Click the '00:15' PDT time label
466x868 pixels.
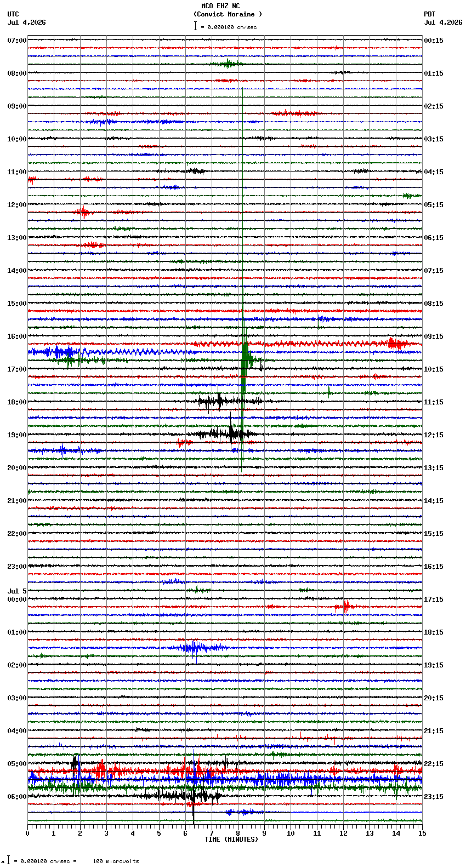click(x=434, y=41)
